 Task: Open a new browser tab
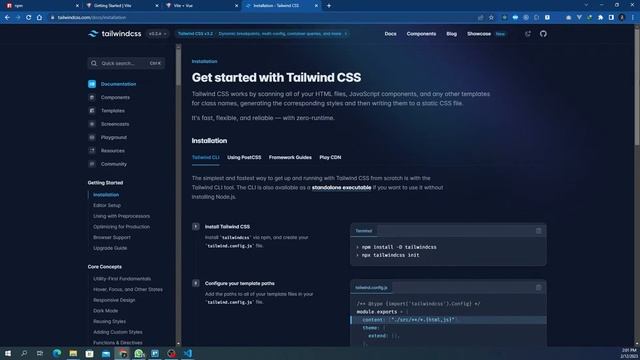[x=329, y=6]
